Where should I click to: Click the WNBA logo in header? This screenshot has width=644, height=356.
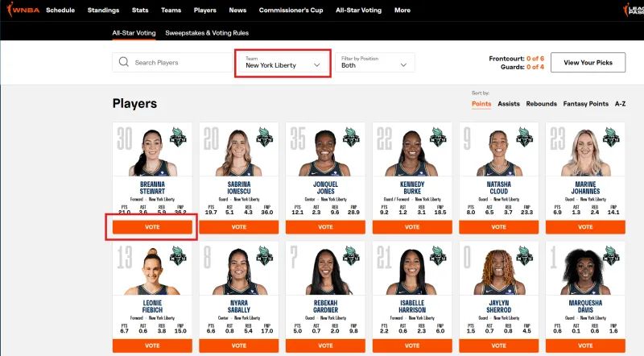pyautogui.click(x=23, y=10)
